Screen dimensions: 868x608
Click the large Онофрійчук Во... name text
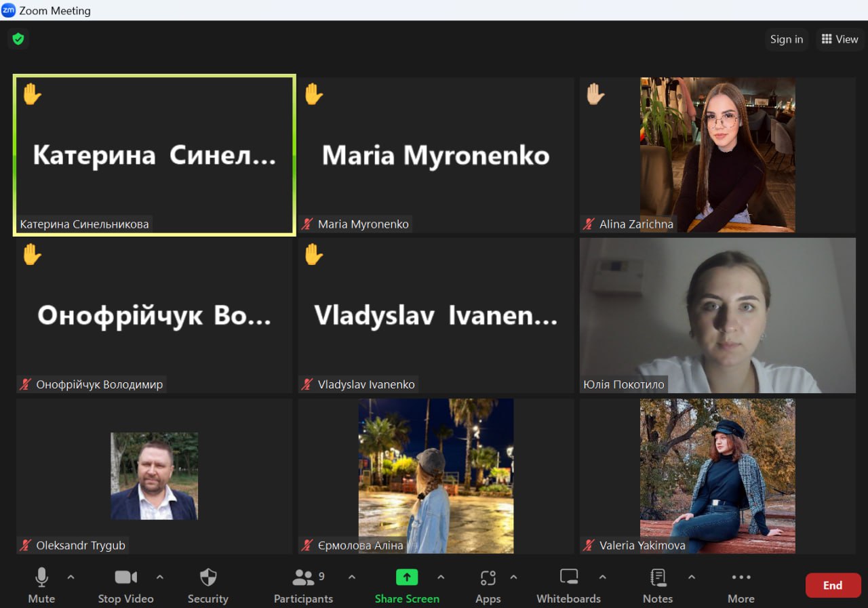coord(154,316)
